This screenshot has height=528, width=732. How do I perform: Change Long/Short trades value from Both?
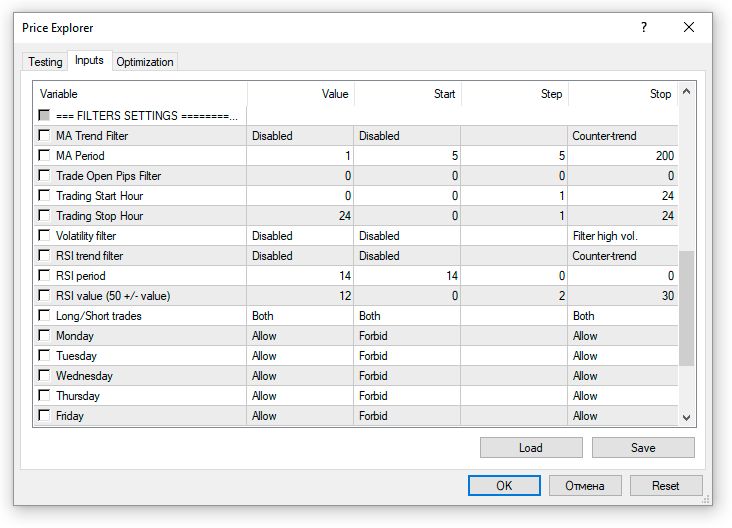(x=299, y=316)
